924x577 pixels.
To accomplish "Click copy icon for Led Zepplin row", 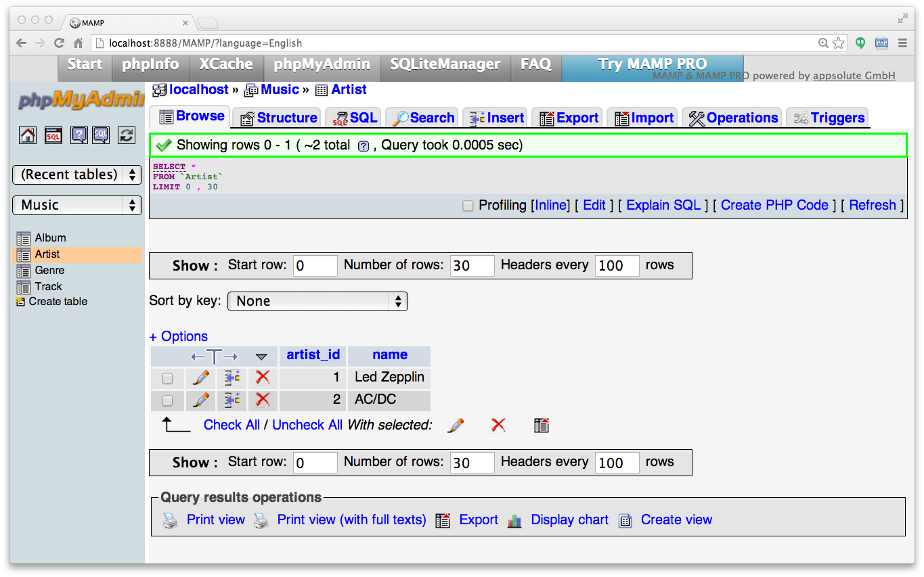I will [x=232, y=377].
